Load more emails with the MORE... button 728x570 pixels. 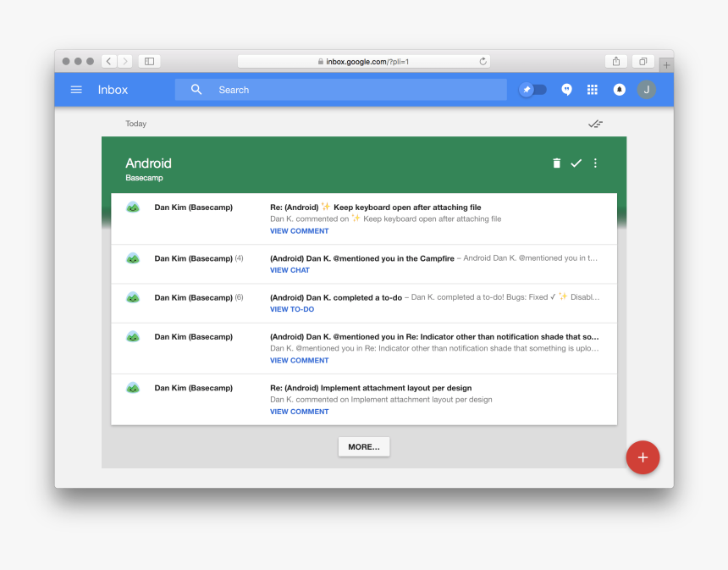click(x=364, y=446)
